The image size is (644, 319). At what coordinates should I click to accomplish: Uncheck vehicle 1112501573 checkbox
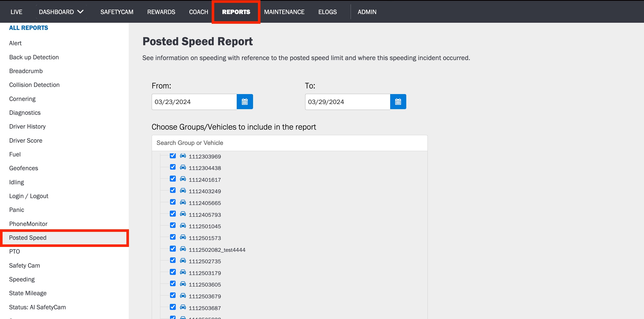point(173,237)
